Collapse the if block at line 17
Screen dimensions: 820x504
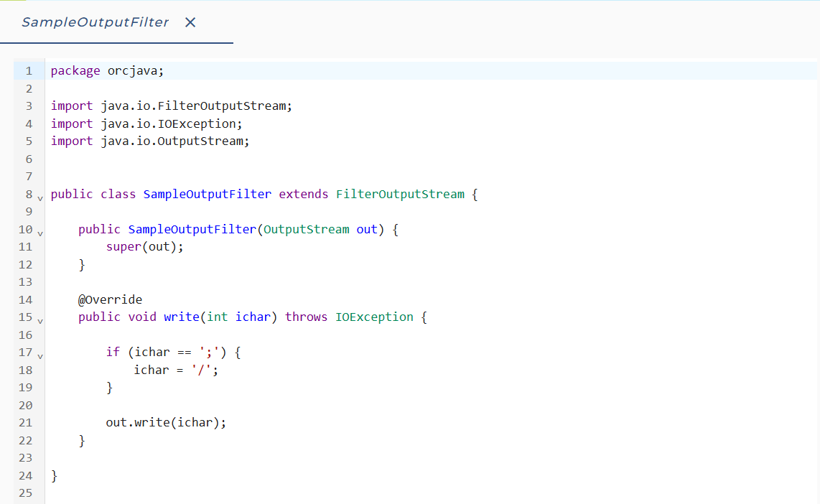(40, 357)
